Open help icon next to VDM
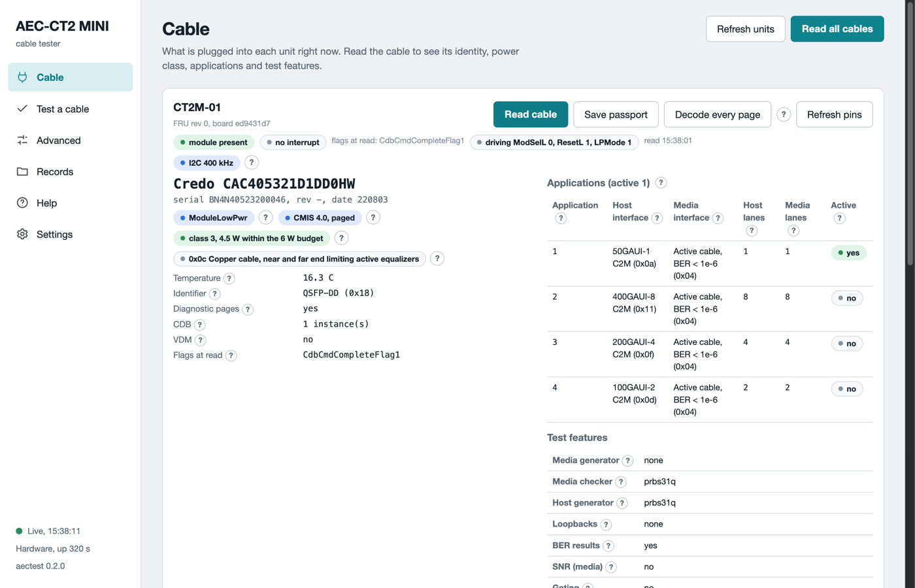The image size is (915, 588). (201, 340)
